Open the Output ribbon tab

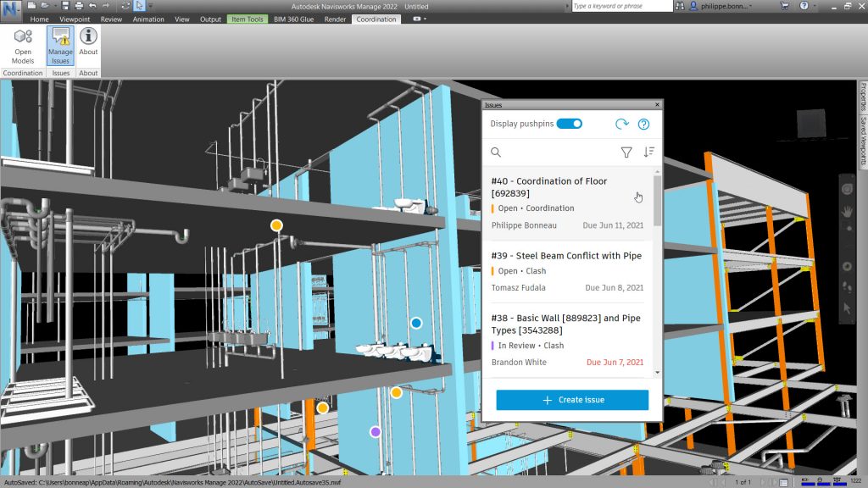click(210, 19)
